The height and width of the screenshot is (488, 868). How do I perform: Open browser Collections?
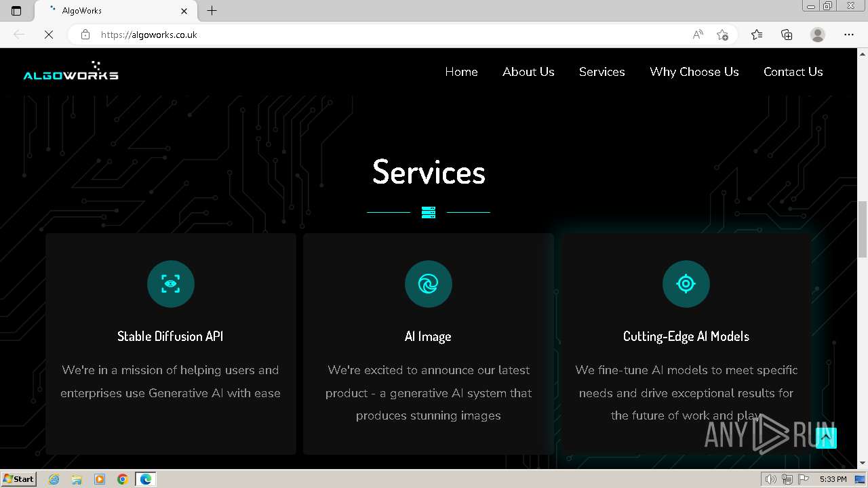(x=787, y=35)
